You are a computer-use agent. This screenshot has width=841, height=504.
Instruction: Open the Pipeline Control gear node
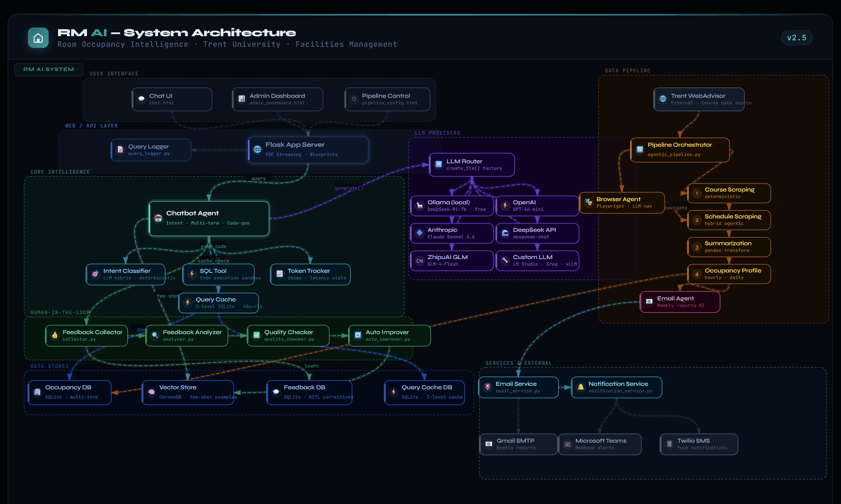tap(387, 99)
